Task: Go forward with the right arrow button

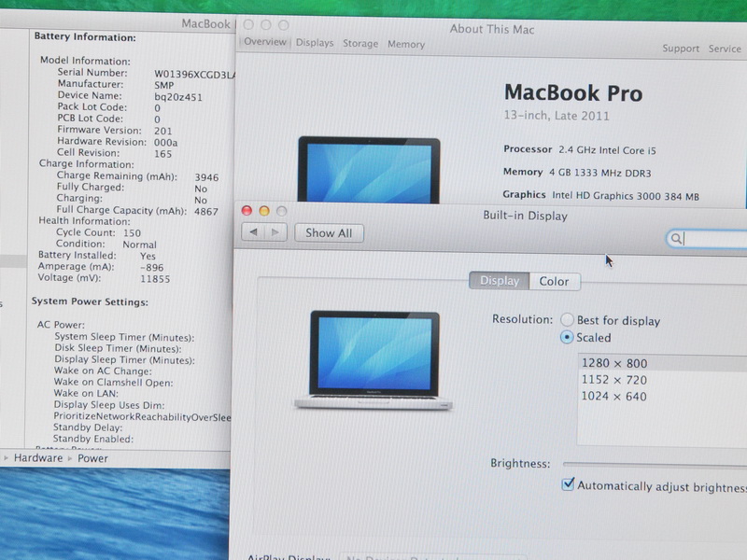Action: pos(275,232)
